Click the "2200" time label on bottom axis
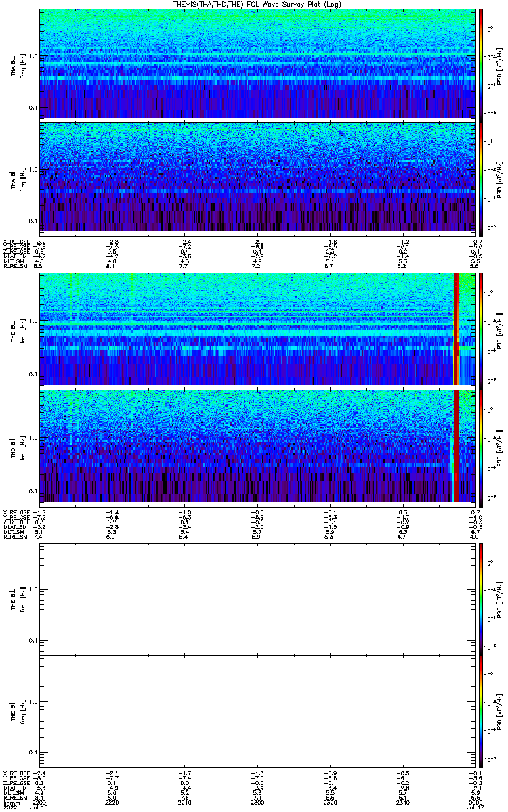 [40, 802]
